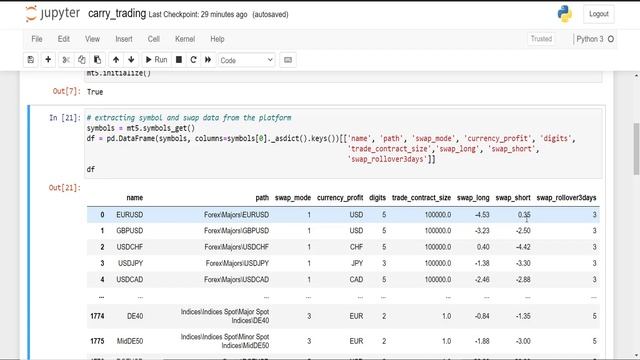Restart the kernel icon

click(193, 60)
